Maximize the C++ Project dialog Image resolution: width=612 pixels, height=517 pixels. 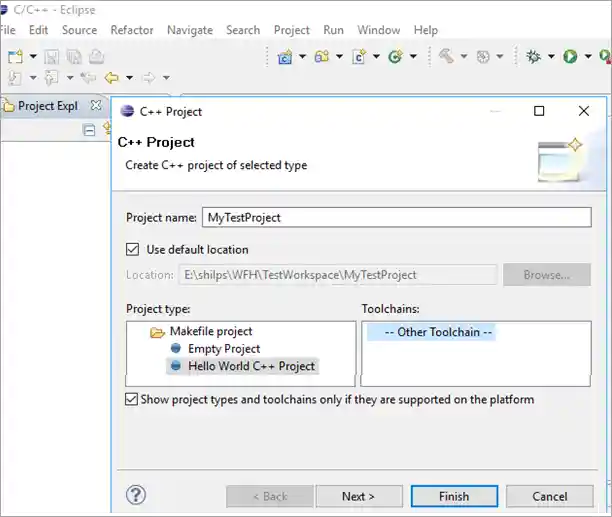539,111
